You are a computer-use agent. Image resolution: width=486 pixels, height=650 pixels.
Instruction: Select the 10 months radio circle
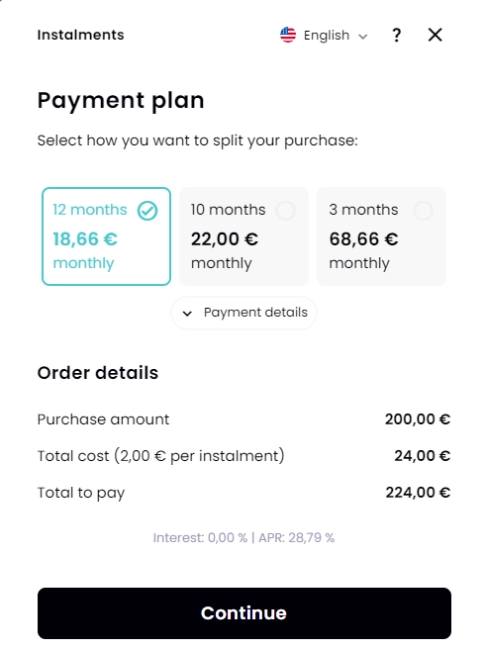(286, 211)
